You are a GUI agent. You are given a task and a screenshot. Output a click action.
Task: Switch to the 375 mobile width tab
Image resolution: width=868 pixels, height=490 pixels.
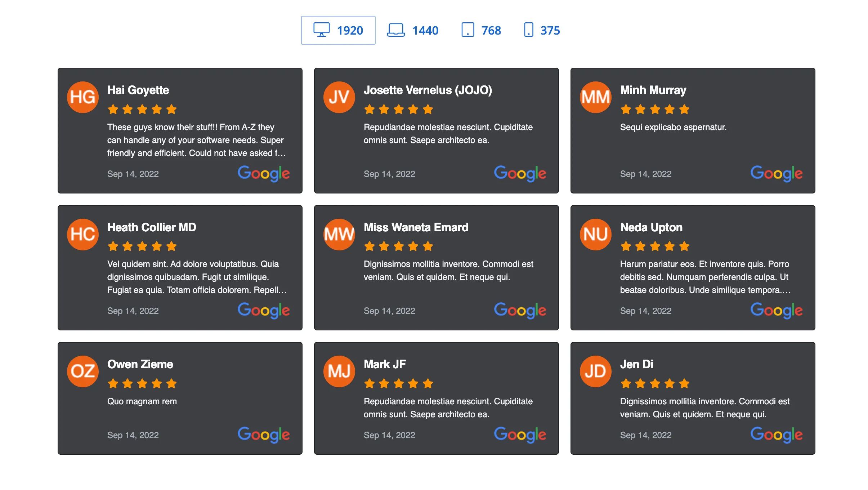(542, 30)
